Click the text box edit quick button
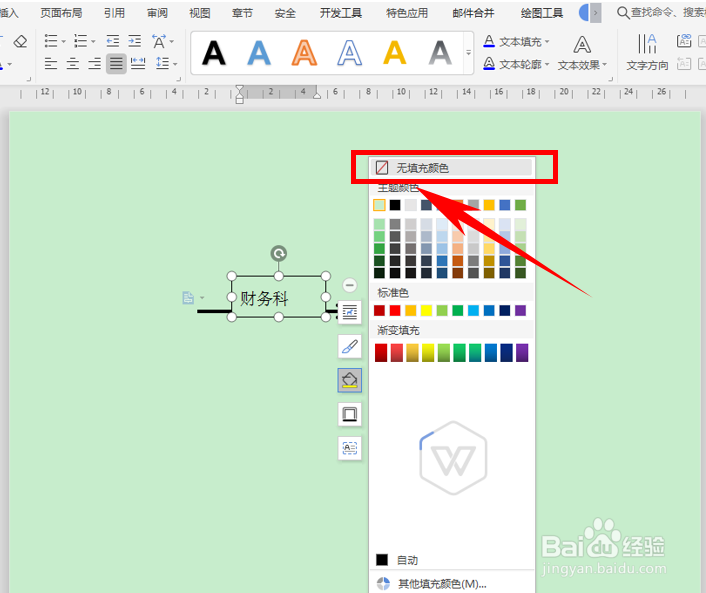Image resolution: width=706 pixels, height=593 pixels. (350, 448)
